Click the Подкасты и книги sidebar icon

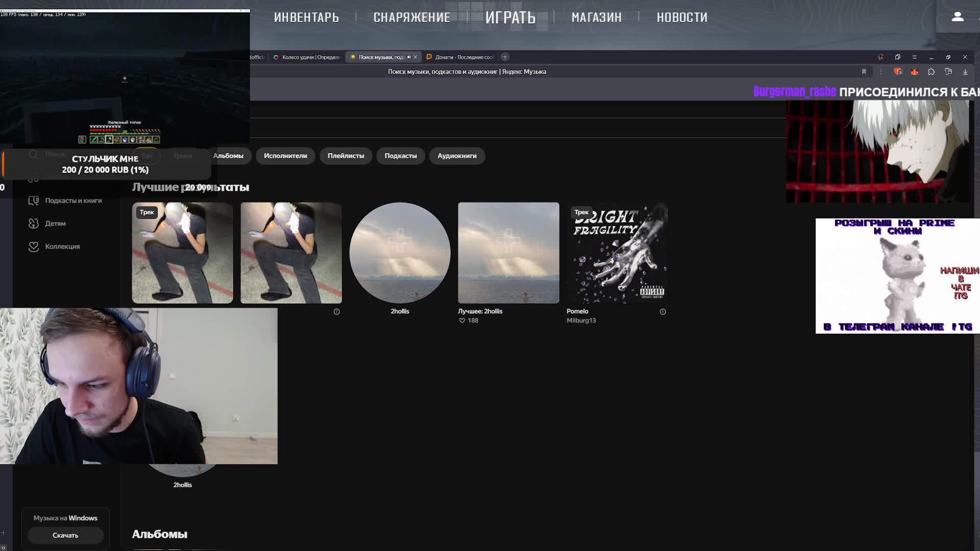34,201
